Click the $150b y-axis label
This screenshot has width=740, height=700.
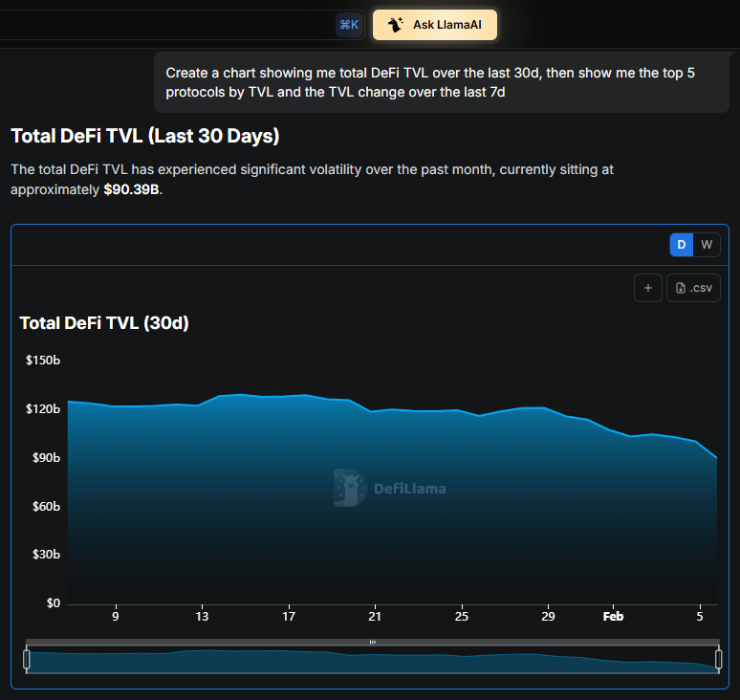coord(43,361)
